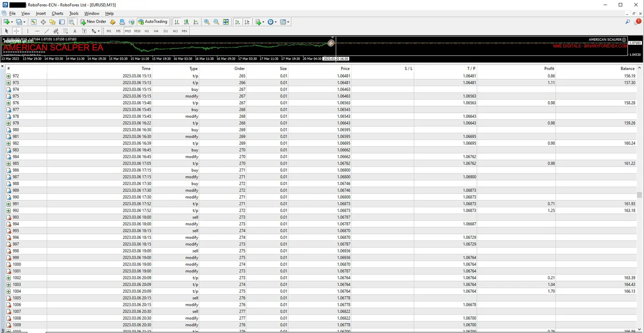Open the Insert menu
The image size is (644, 333).
(41, 14)
